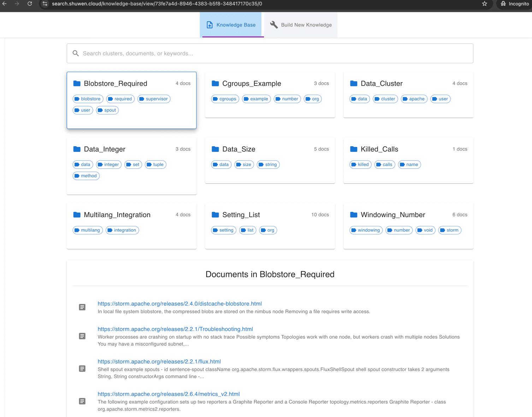Click the tuple tag in Data_Integer

coord(155,165)
